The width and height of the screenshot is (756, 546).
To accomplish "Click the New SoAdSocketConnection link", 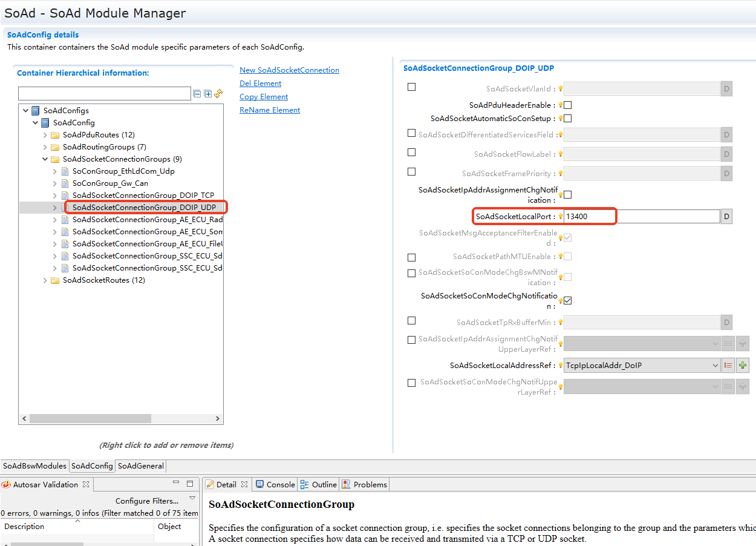I will 289,70.
